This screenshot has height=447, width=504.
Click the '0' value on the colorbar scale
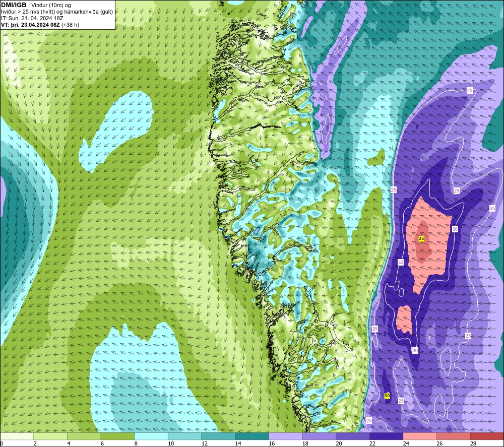(x=2, y=443)
